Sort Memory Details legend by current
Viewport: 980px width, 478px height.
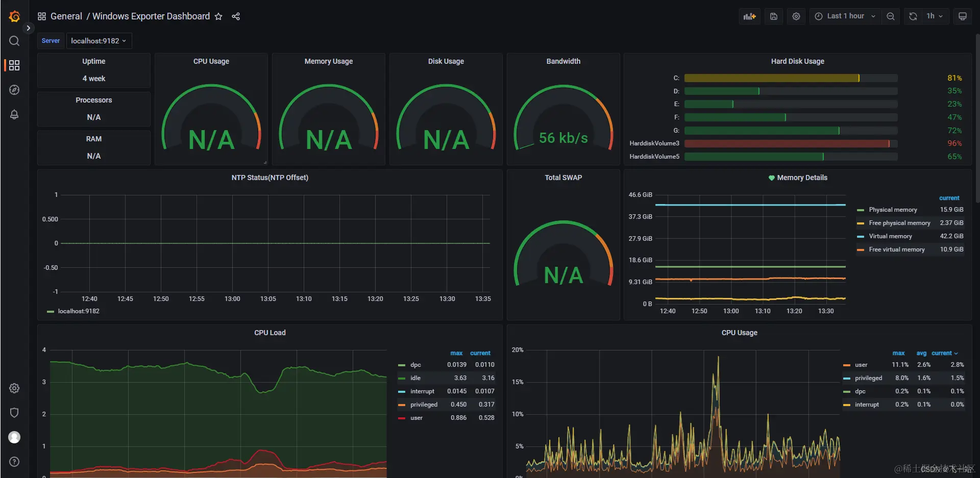tap(949, 198)
